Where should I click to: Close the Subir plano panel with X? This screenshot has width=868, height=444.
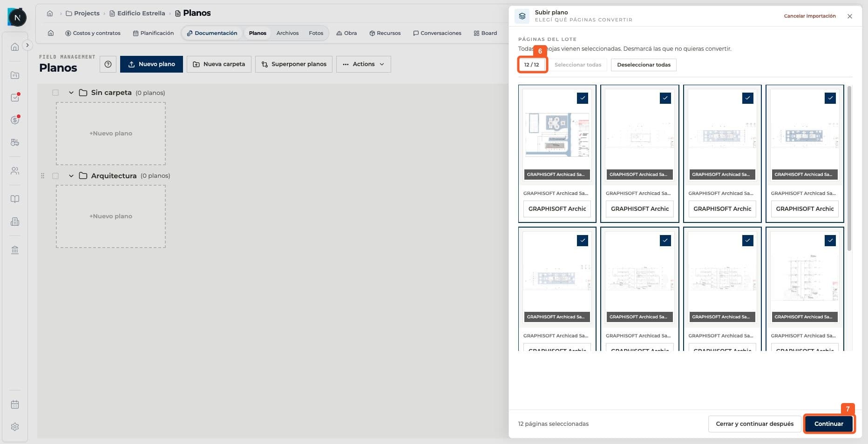pos(850,16)
